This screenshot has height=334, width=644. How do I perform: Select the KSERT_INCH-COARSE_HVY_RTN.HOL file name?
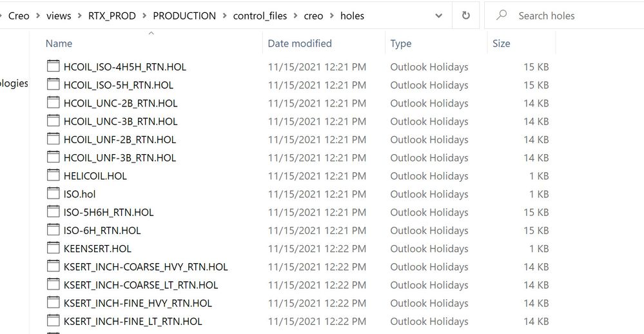[146, 267]
